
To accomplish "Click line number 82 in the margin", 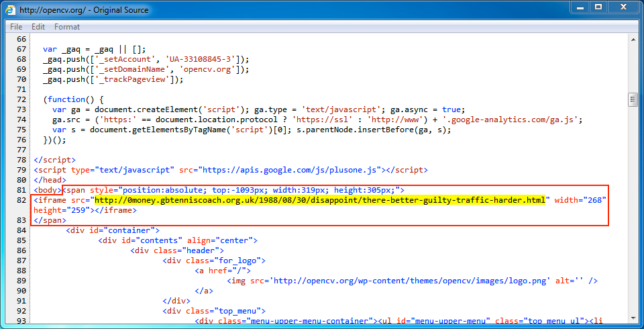I will [21, 200].
